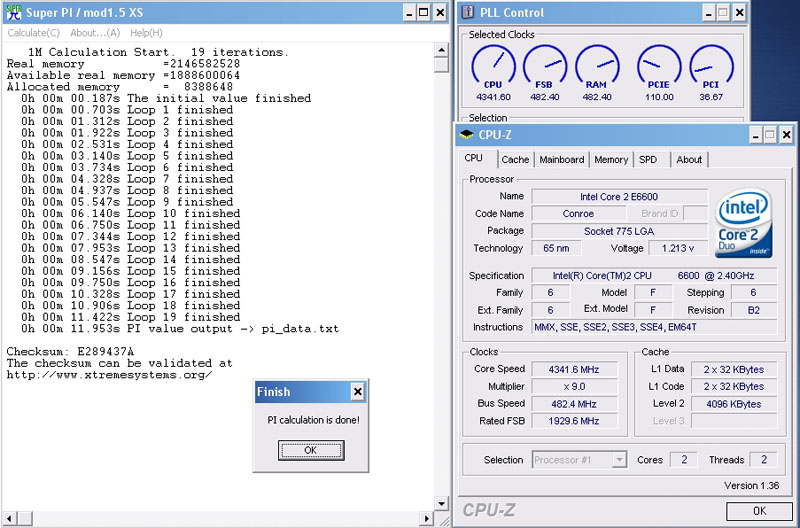The height and width of the screenshot is (528, 800).
Task: Close the CPU-Z window
Action: [786, 135]
